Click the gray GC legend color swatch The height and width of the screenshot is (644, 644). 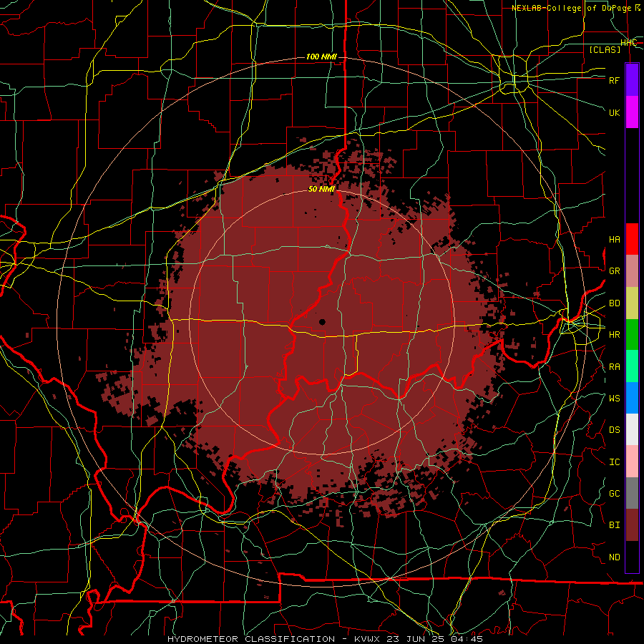click(x=632, y=493)
